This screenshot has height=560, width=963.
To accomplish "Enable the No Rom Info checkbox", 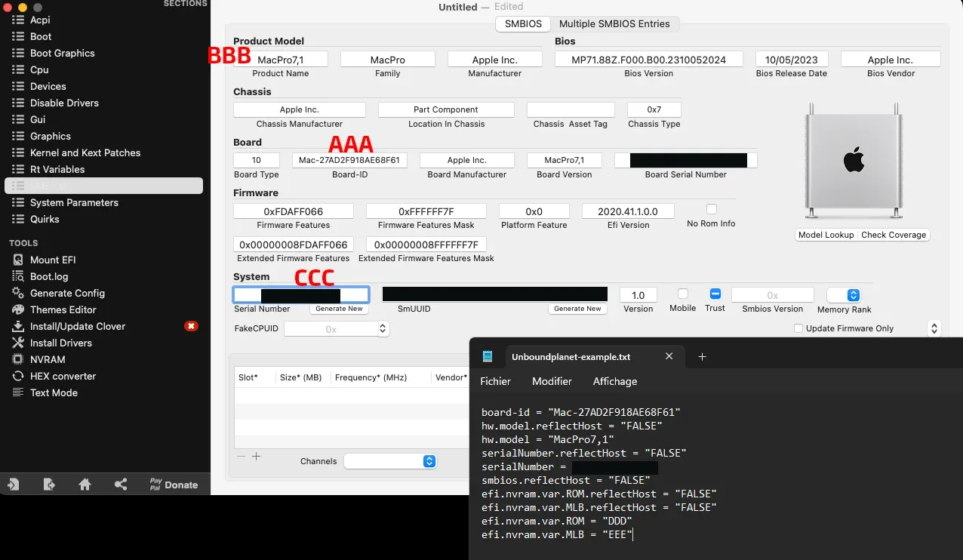I will pyautogui.click(x=711, y=209).
